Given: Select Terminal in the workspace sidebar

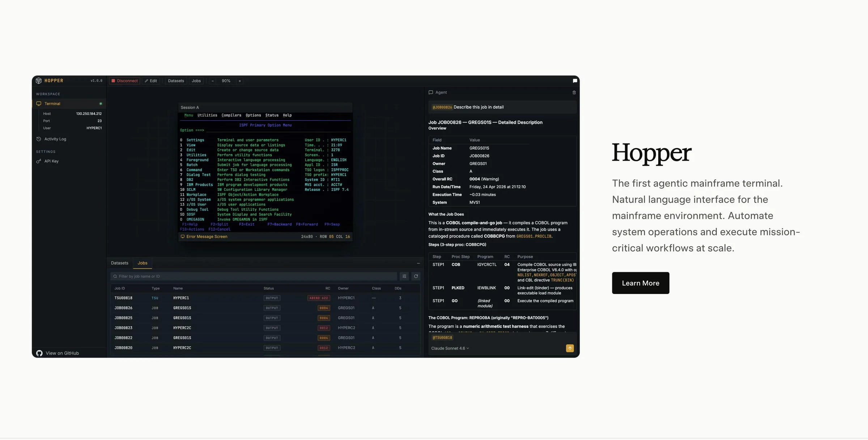Looking at the screenshot, I should click(x=69, y=104).
